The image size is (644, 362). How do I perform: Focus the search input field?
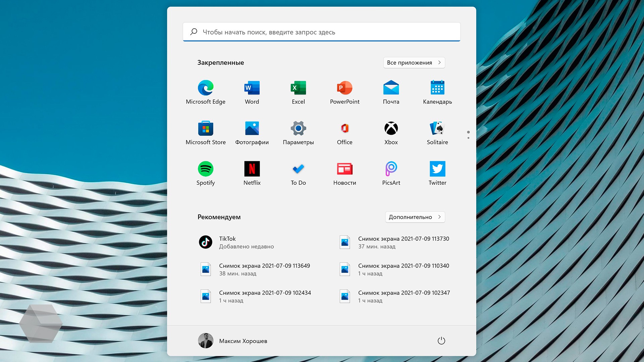[321, 32]
